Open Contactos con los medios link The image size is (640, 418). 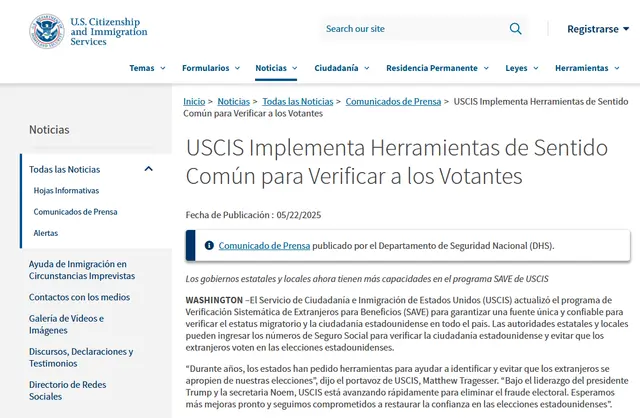click(x=79, y=297)
